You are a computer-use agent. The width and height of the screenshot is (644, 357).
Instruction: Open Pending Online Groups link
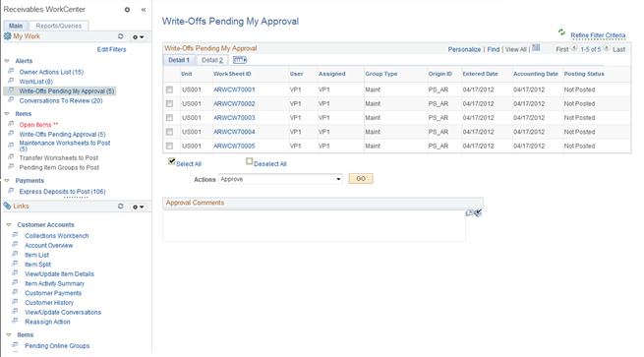(57, 346)
